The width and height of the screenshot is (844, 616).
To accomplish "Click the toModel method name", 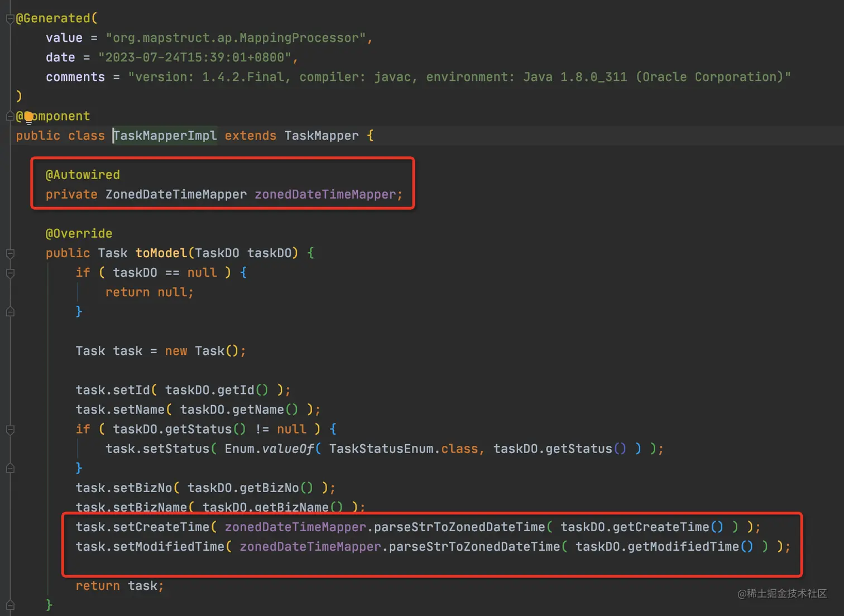I will click(x=161, y=253).
